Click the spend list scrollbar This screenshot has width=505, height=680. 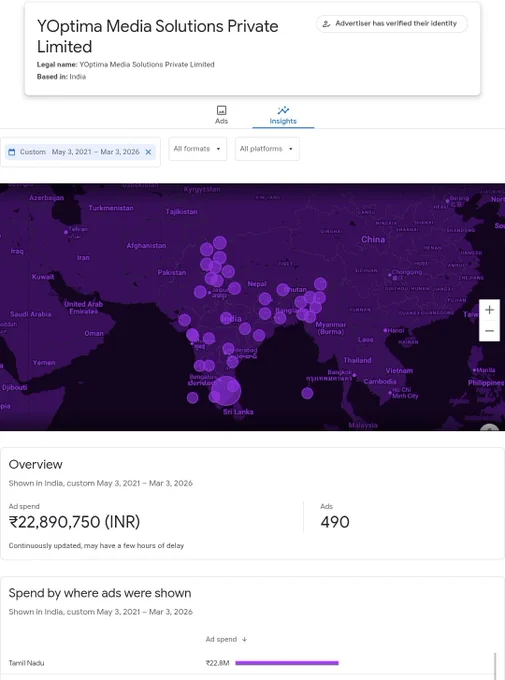(x=495, y=666)
